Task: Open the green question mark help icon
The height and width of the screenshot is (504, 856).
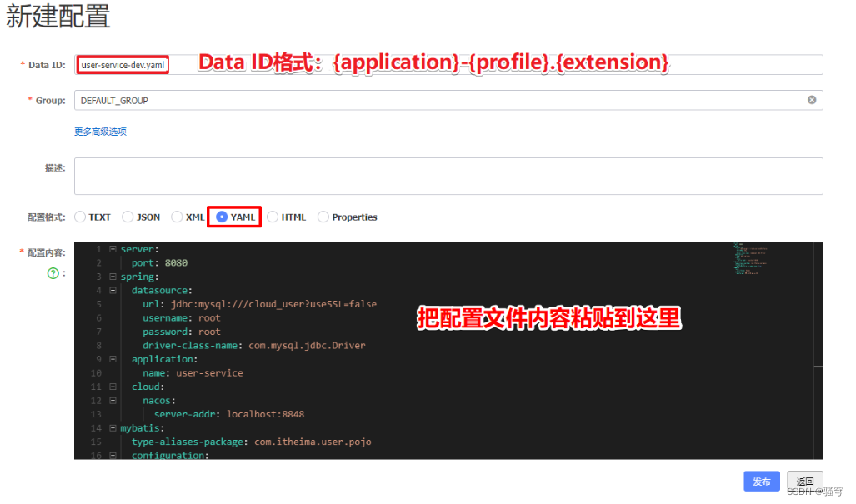Action: click(53, 273)
